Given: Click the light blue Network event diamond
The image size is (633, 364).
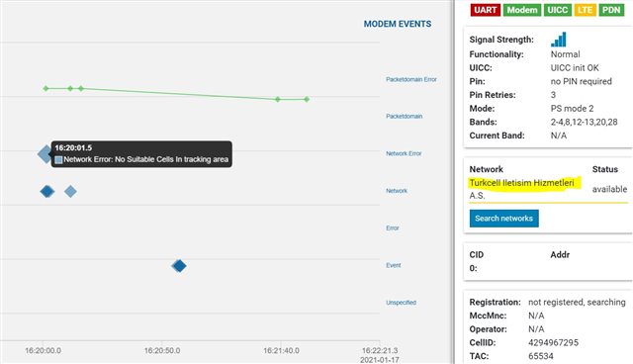Looking at the screenshot, I should (70, 191).
